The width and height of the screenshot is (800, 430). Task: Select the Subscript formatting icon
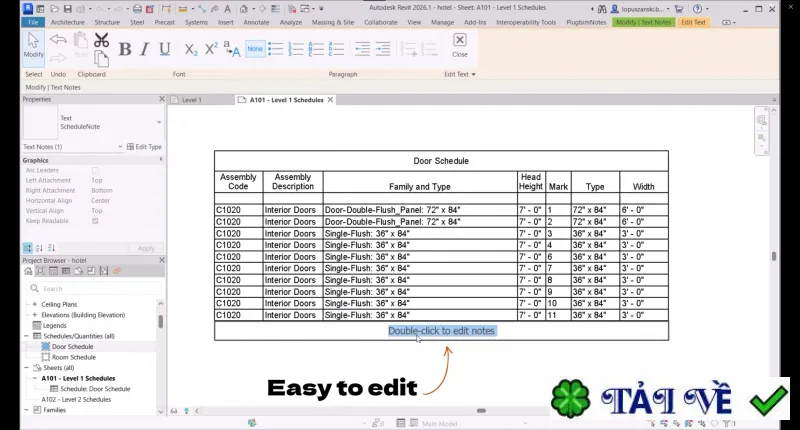(x=191, y=49)
